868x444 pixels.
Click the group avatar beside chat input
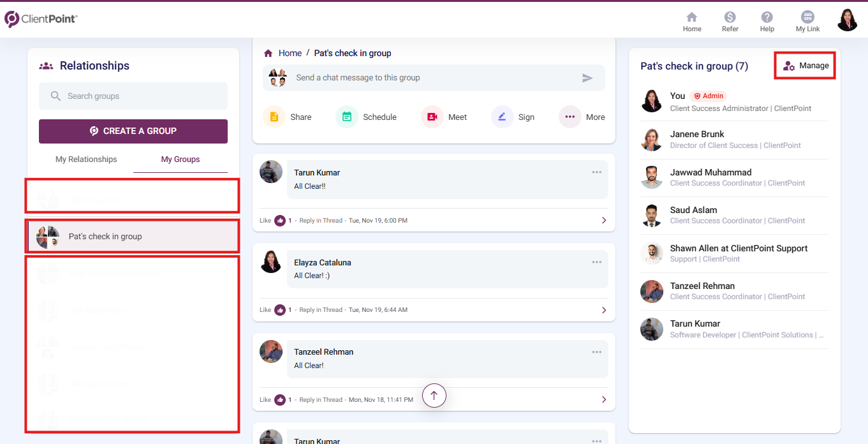click(x=277, y=78)
